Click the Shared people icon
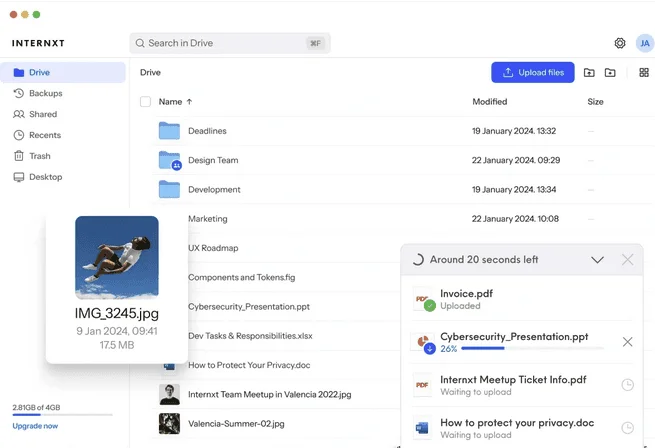The width and height of the screenshot is (655, 448). point(19,114)
